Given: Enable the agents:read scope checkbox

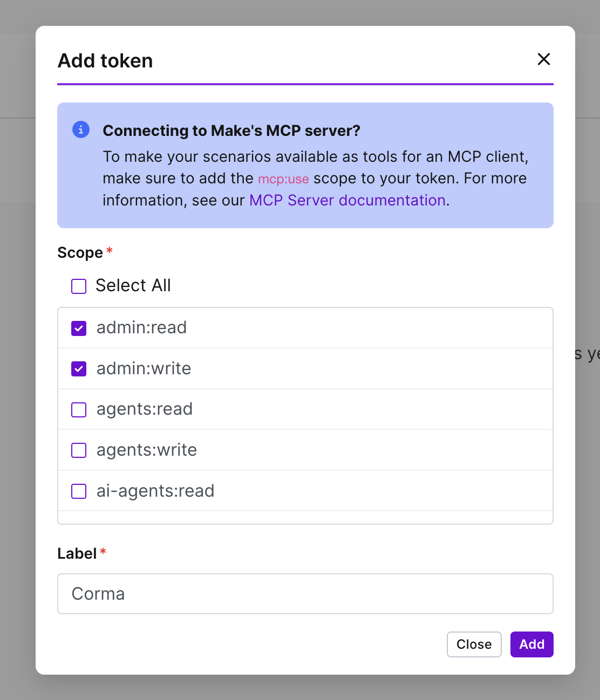Looking at the screenshot, I should click(x=79, y=410).
